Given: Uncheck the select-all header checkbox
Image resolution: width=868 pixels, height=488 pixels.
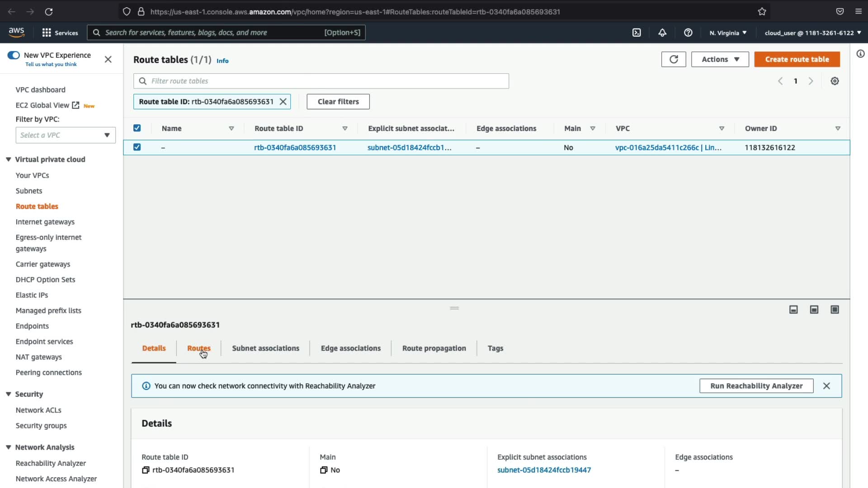Looking at the screenshot, I should pyautogui.click(x=137, y=128).
